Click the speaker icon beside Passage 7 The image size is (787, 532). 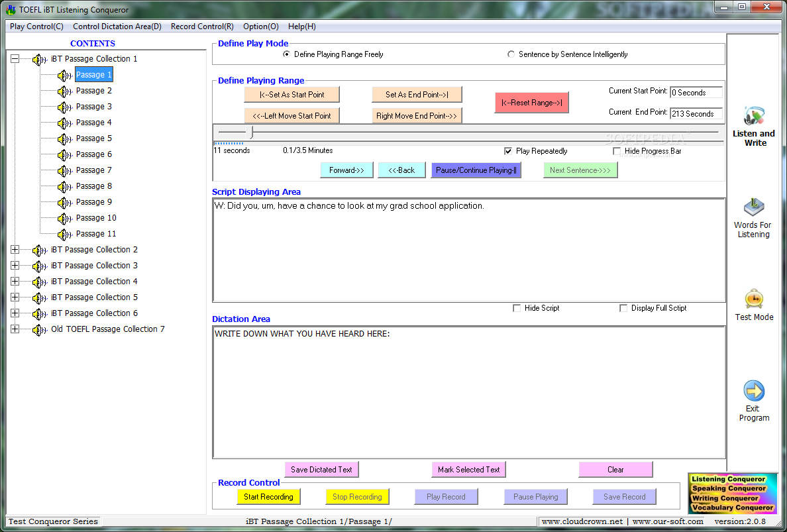(65, 171)
